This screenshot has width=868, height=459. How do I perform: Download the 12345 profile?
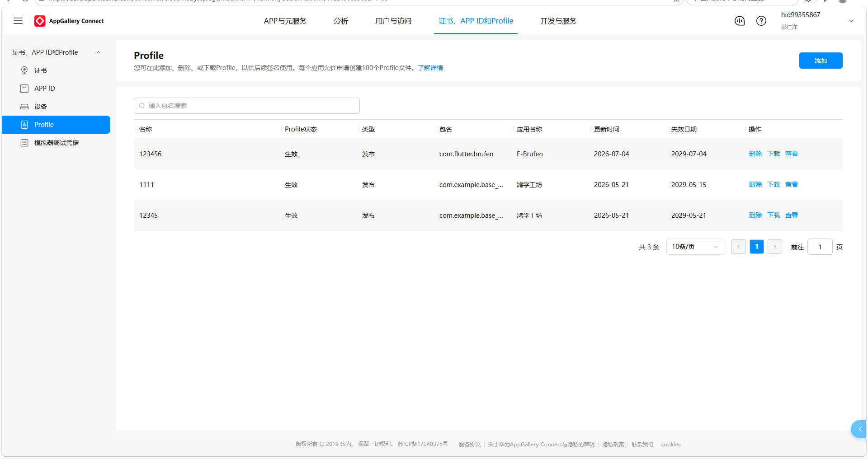(x=774, y=215)
